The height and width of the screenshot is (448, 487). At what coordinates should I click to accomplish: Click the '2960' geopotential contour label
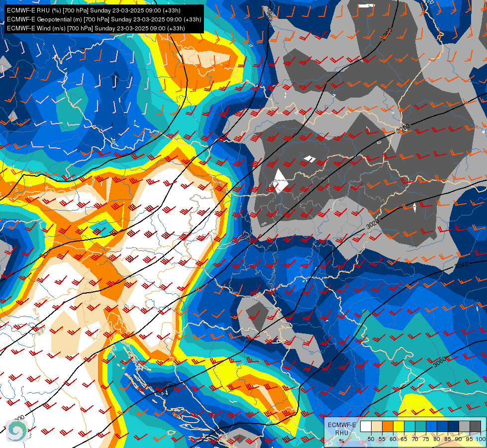[270, 14]
